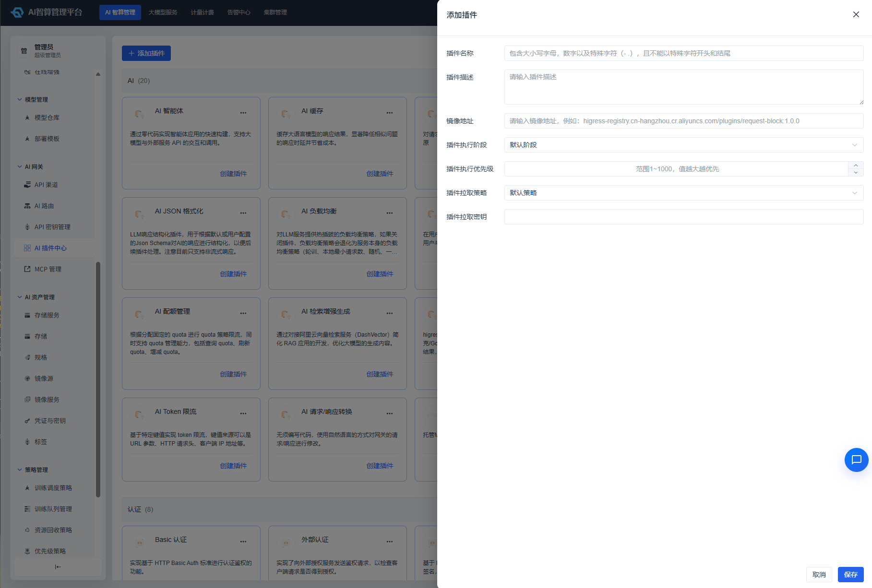Image resolution: width=872 pixels, height=588 pixels.
Task: Click the 存储服务 sidebar icon
Action: click(27, 315)
